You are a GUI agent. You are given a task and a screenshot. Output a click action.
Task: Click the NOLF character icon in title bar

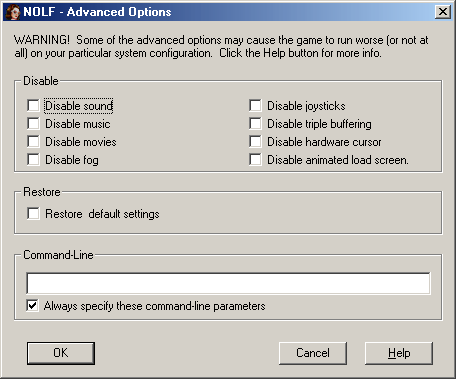13,12
